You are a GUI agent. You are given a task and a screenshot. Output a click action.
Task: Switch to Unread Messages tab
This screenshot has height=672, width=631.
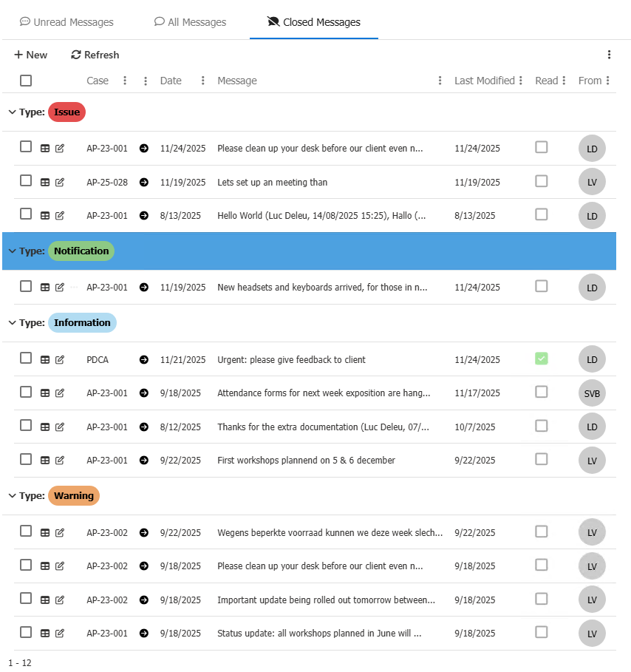coord(66,22)
